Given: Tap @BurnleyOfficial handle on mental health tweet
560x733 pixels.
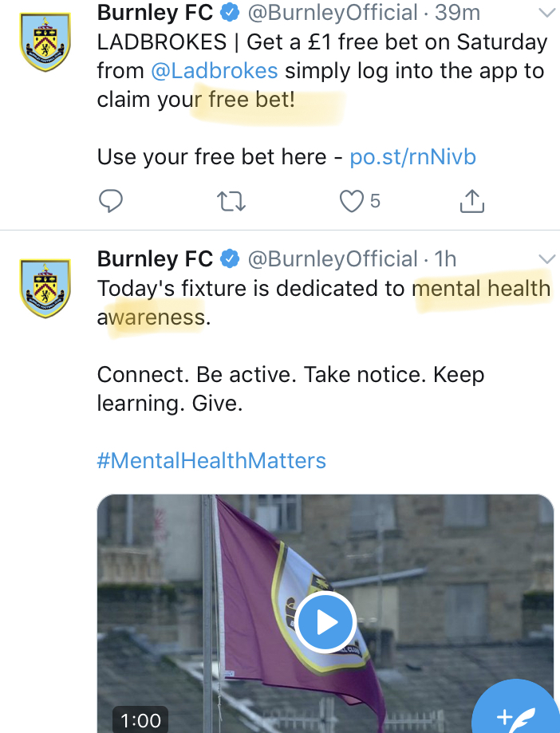Looking at the screenshot, I should [x=332, y=258].
